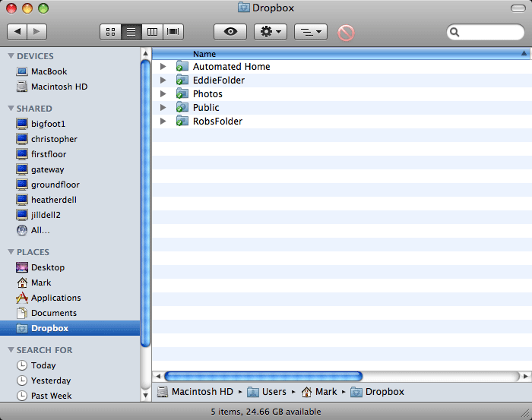Search for files from Today

[70, 365]
